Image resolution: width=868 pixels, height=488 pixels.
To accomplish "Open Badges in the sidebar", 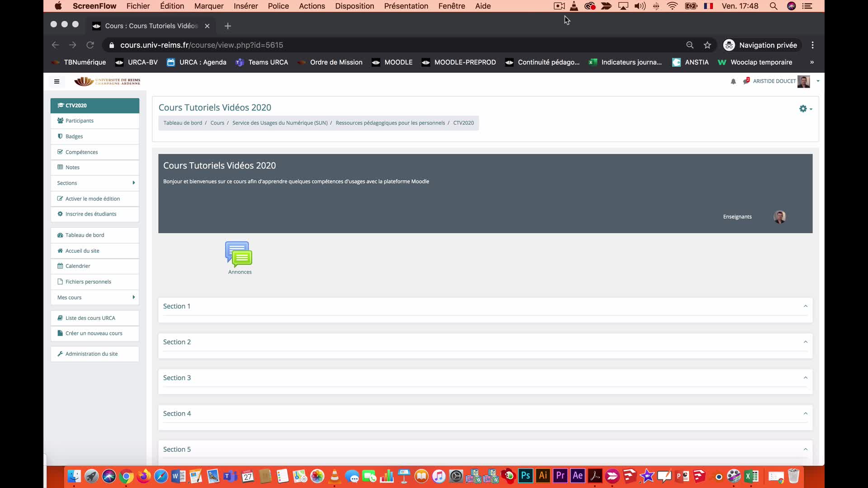I will [x=95, y=136].
